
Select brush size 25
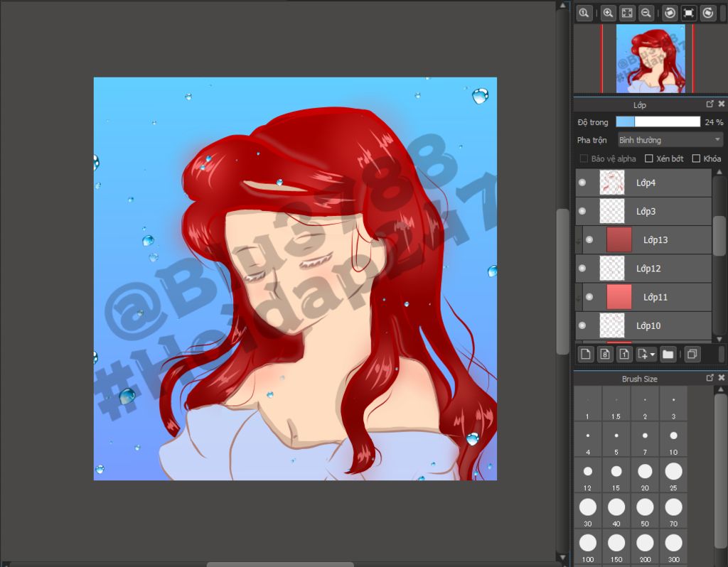coord(673,475)
